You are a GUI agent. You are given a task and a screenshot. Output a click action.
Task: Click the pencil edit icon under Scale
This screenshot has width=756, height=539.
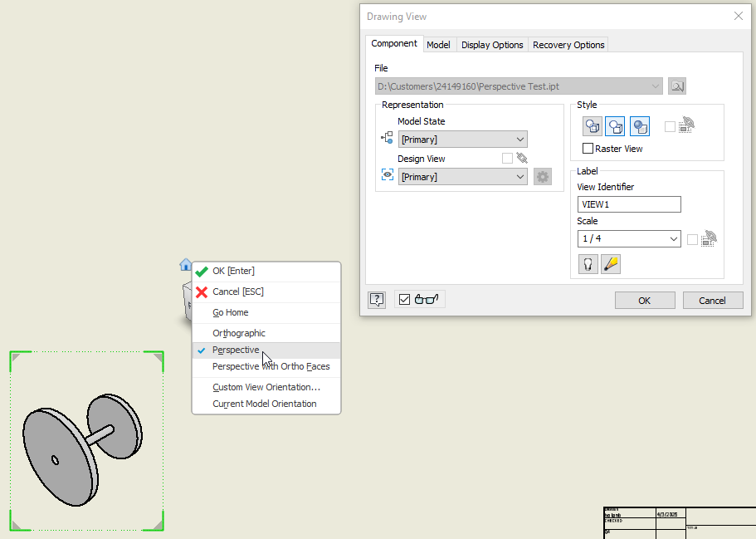pyautogui.click(x=611, y=263)
